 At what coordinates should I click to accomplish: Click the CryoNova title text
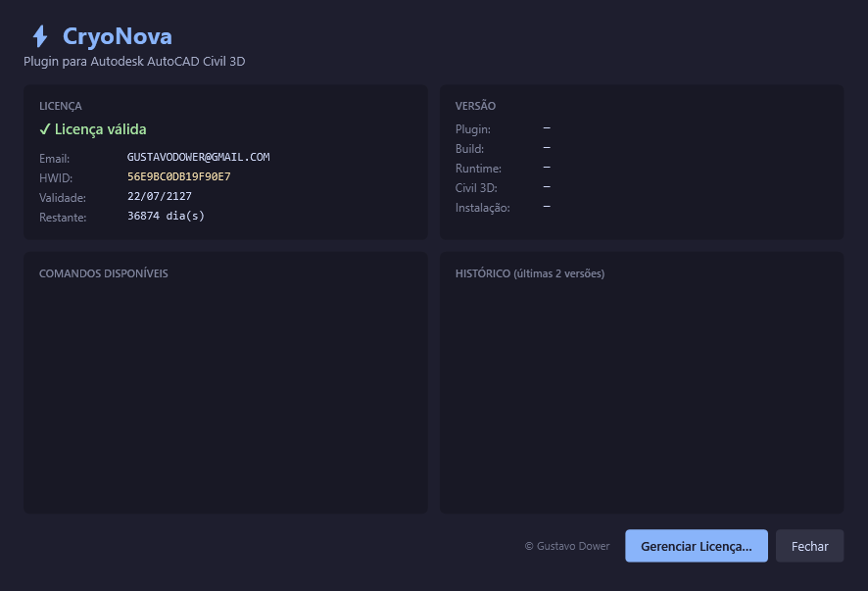click(x=118, y=36)
